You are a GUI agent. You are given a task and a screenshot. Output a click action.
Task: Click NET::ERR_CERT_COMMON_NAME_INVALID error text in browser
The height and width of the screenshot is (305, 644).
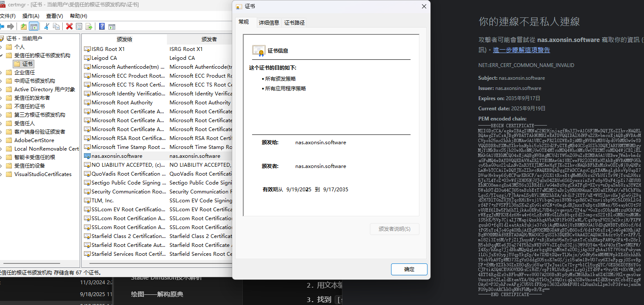pyautogui.click(x=526, y=65)
